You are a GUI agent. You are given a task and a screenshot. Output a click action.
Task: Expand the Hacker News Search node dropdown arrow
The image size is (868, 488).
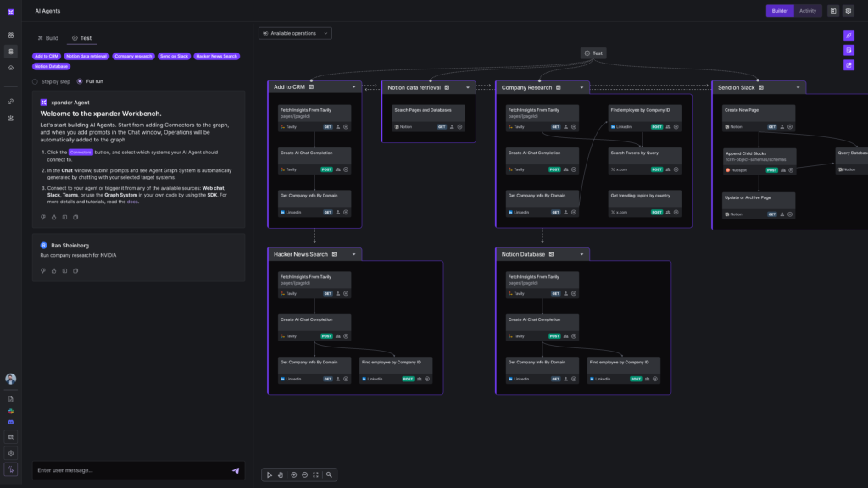(x=353, y=254)
